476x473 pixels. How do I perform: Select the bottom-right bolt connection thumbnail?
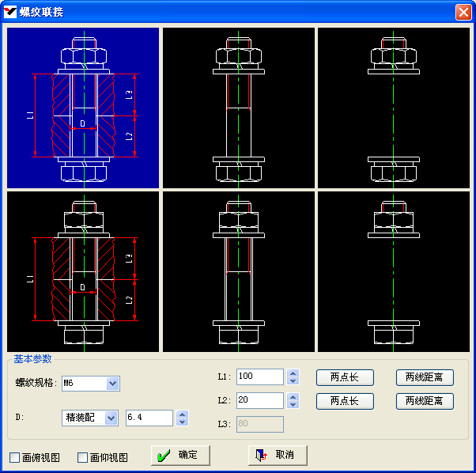[x=393, y=271]
